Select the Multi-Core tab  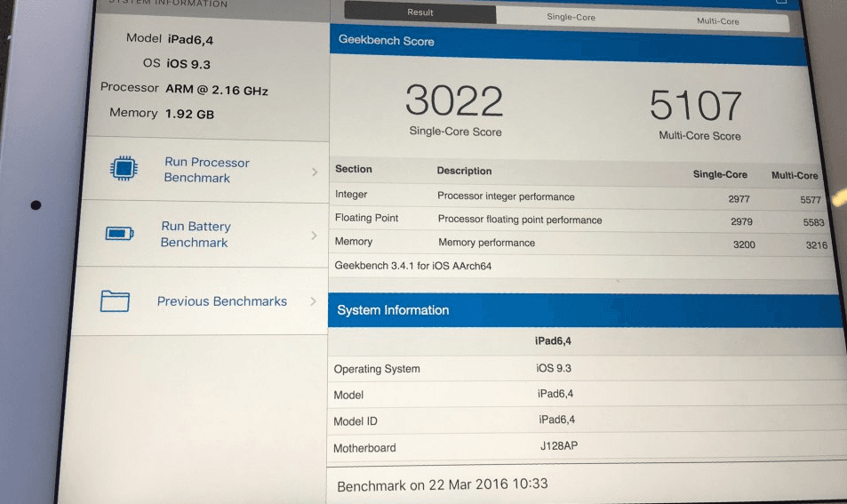pos(717,20)
